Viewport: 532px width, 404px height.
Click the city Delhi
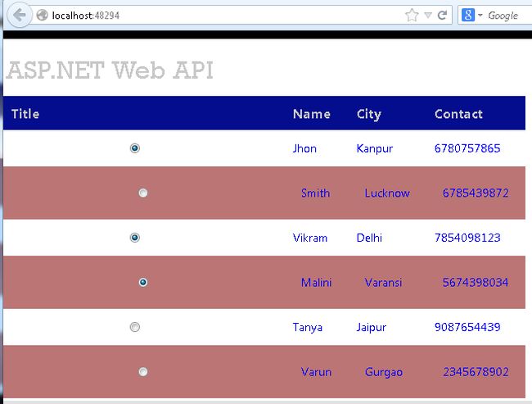369,238
